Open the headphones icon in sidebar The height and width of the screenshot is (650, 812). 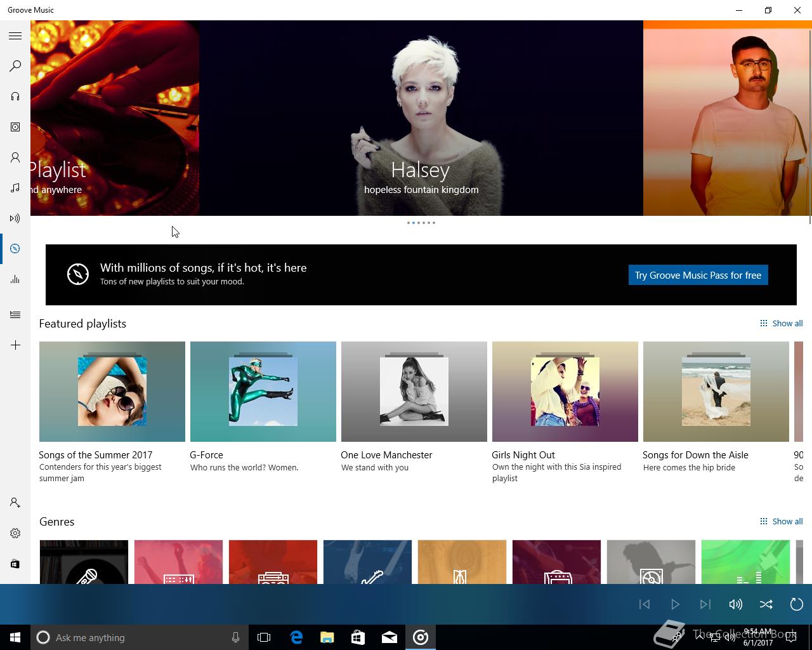pyautogui.click(x=15, y=96)
